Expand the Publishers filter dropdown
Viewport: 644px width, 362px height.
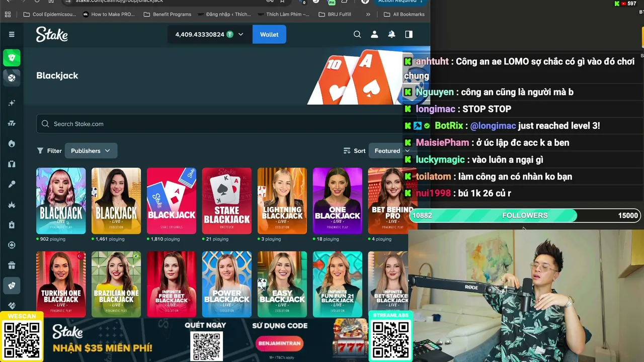91,151
